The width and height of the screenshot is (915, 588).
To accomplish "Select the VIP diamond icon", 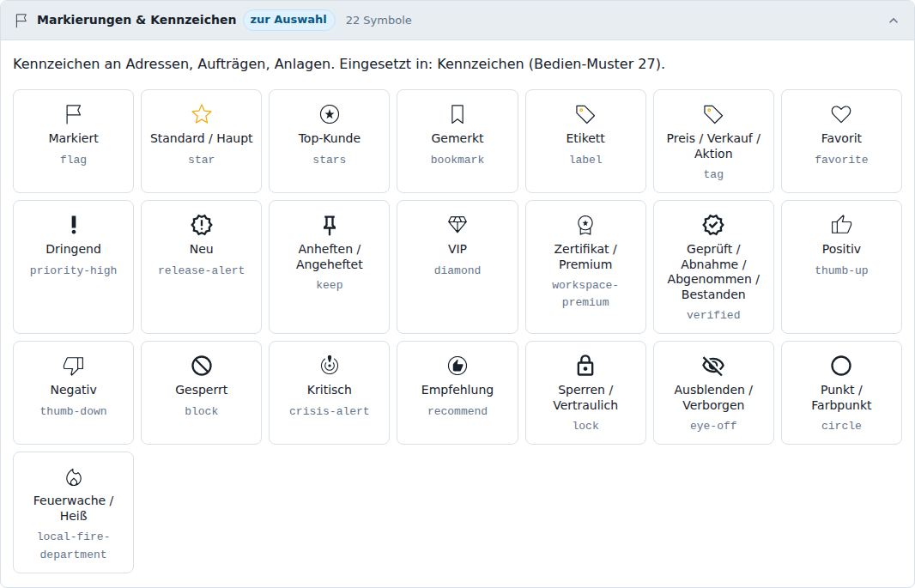I will coord(457,225).
